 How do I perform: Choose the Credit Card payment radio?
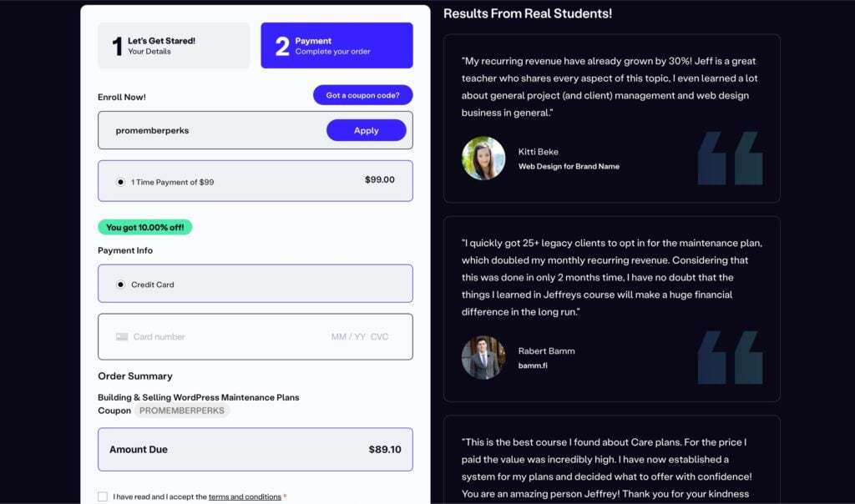click(120, 285)
